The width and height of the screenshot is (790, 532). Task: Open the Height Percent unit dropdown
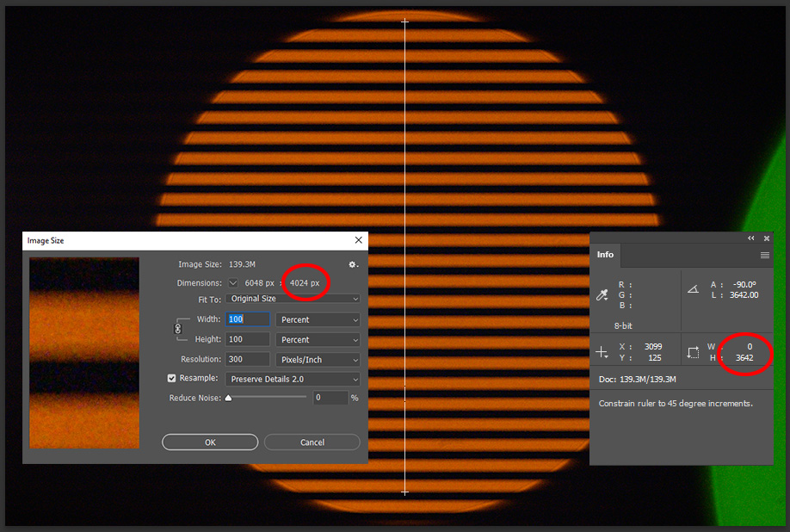pos(318,340)
